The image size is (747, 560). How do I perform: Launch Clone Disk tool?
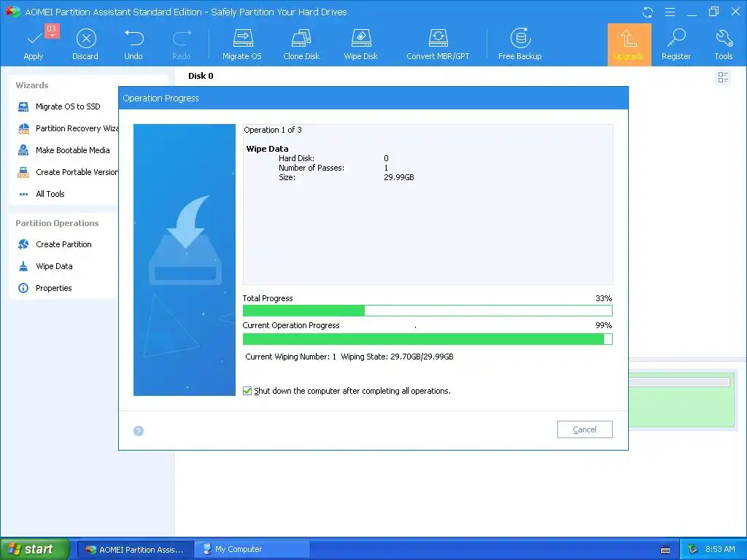coord(301,44)
